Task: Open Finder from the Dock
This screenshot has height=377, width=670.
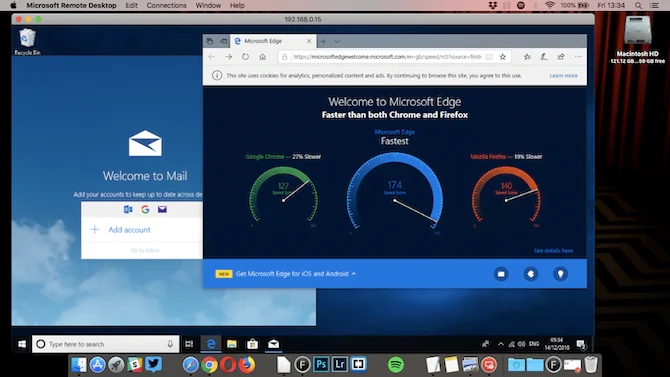Action: [79, 365]
